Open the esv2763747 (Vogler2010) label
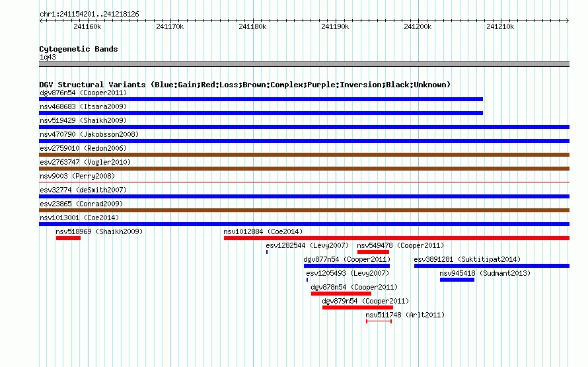The image size is (588, 367). [85, 162]
